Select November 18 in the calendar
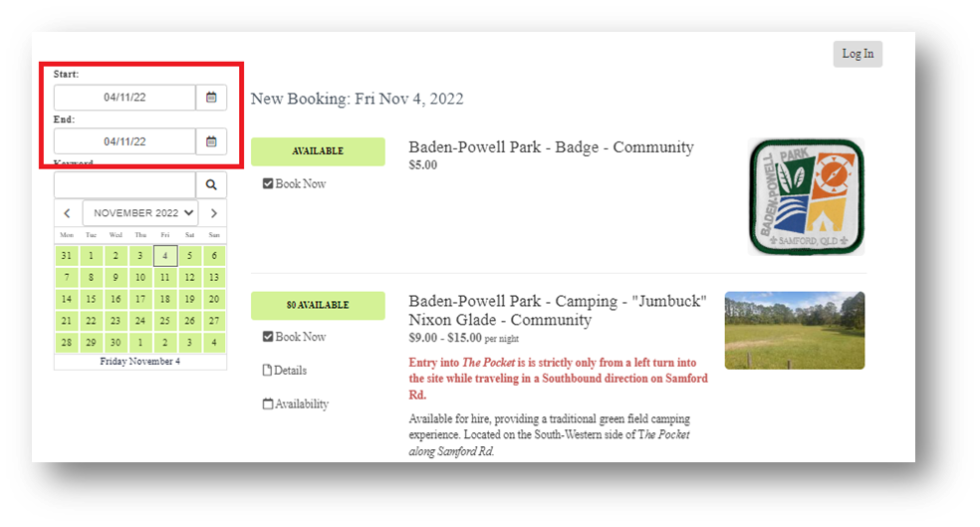This screenshot has height=527, width=980. tap(165, 299)
